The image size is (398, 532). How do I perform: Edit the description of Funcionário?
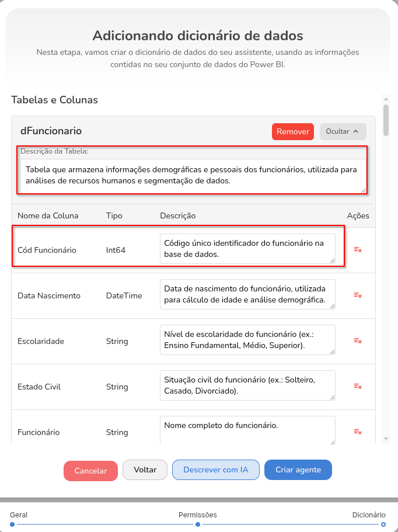pos(247,429)
